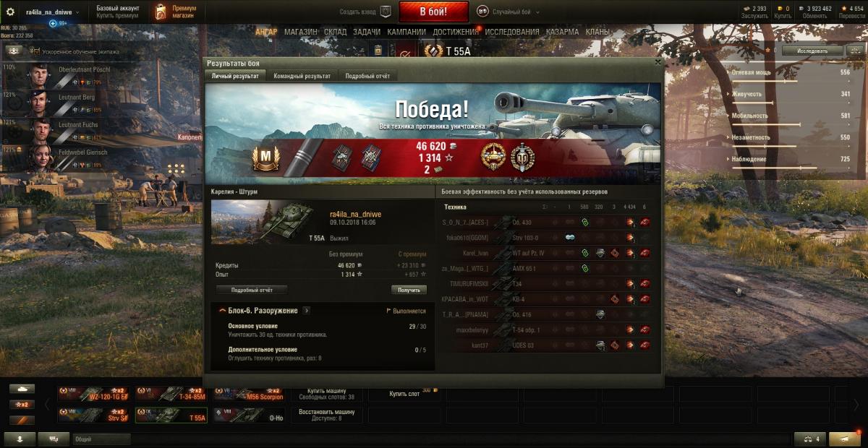
Task: Click the Получить premium button
Action: tap(409, 290)
